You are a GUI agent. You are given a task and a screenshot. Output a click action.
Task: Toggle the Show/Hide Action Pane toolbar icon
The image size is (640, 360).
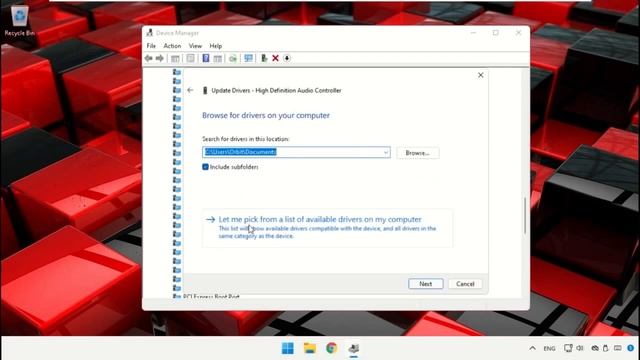tap(218, 58)
